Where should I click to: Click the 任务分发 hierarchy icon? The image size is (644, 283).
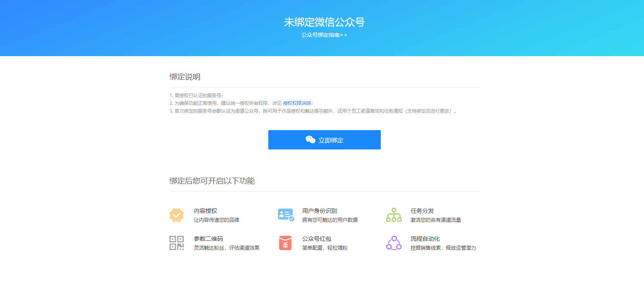click(x=394, y=215)
